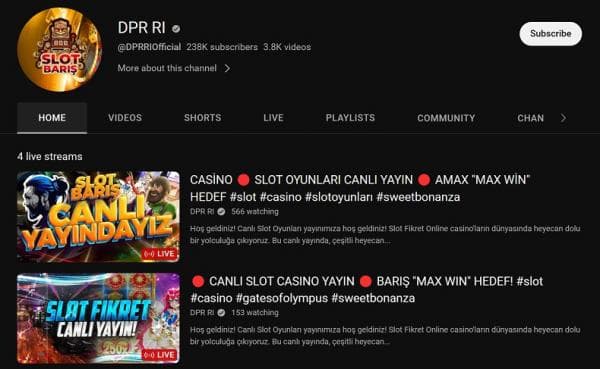The height and width of the screenshot is (369, 600).
Task: Click the LIVE badge on the first thumbnail
Action: (x=160, y=254)
